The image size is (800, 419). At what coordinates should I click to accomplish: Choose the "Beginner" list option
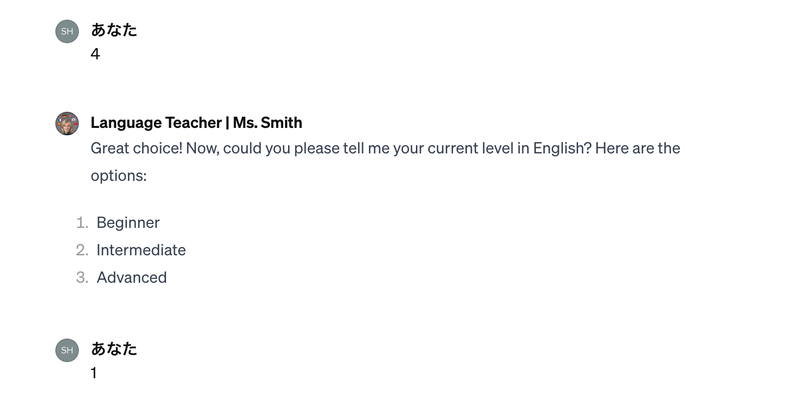[128, 222]
